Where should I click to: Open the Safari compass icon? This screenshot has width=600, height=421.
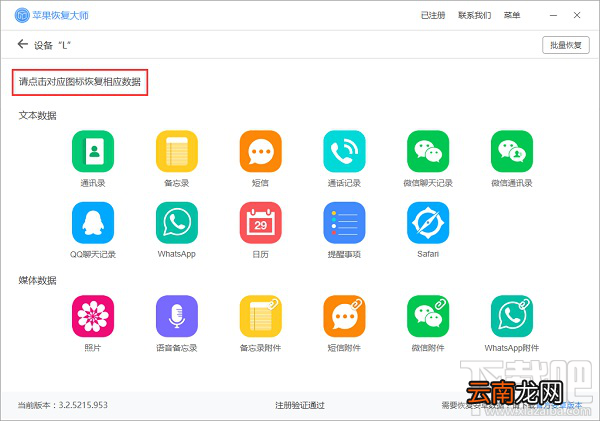click(x=428, y=223)
